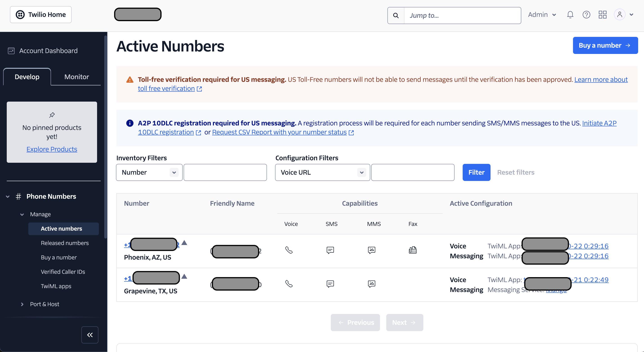Screen dimensions: 644x352
Task: Click the toll-free warning triangle icon
Action: coord(130,80)
